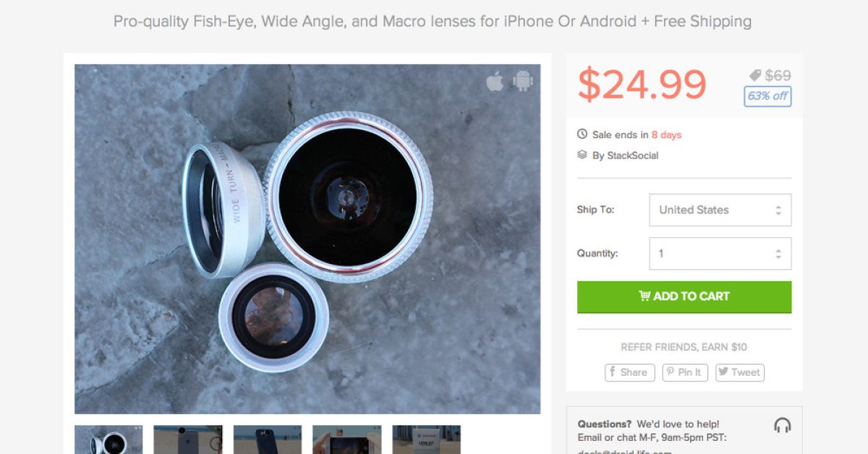This screenshot has width=868, height=454.
Task: Open the Ship To country dropdown
Action: click(720, 210)
